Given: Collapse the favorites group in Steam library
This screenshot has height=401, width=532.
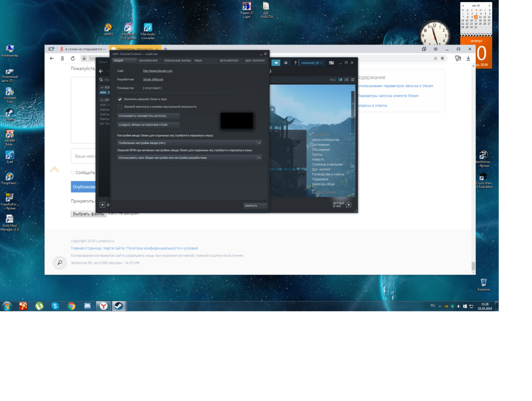Looking at the screenshot, I should 102,88.
